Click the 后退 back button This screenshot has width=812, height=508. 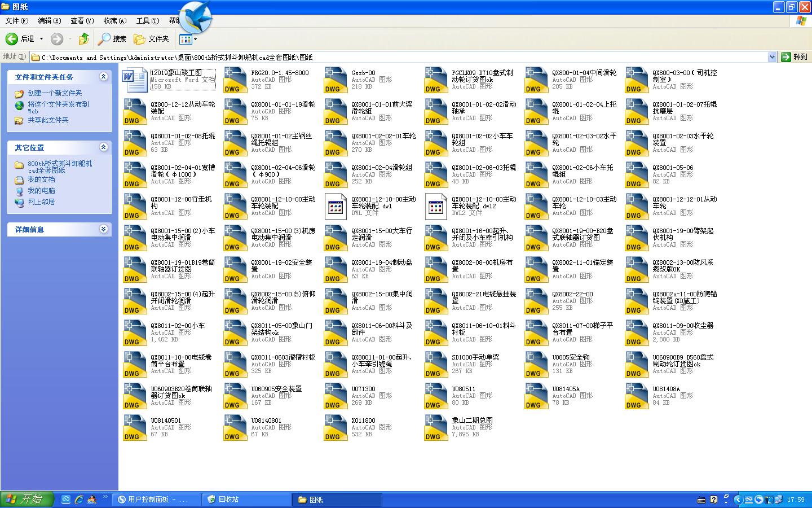coord(20,39)
